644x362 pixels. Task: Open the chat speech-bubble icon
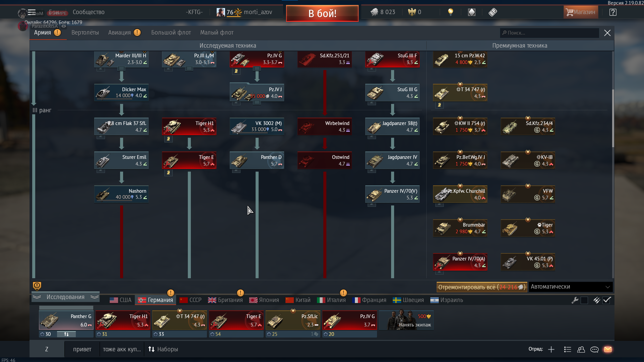point(594,349)
